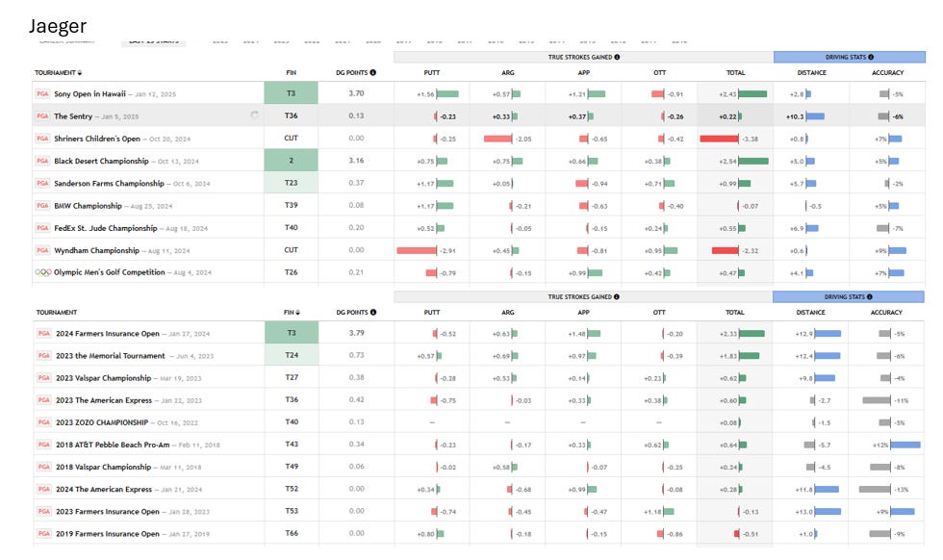Screen dimensions: 943x560
Task: Sort the upper table by ACCURACY column
Action: tap(887, 72)
